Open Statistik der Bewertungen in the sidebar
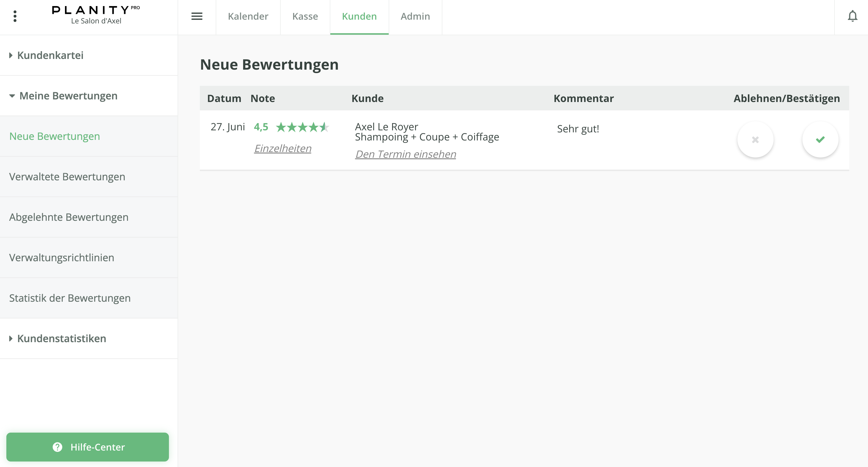This screenshot has width=868, height=467. 70,298
